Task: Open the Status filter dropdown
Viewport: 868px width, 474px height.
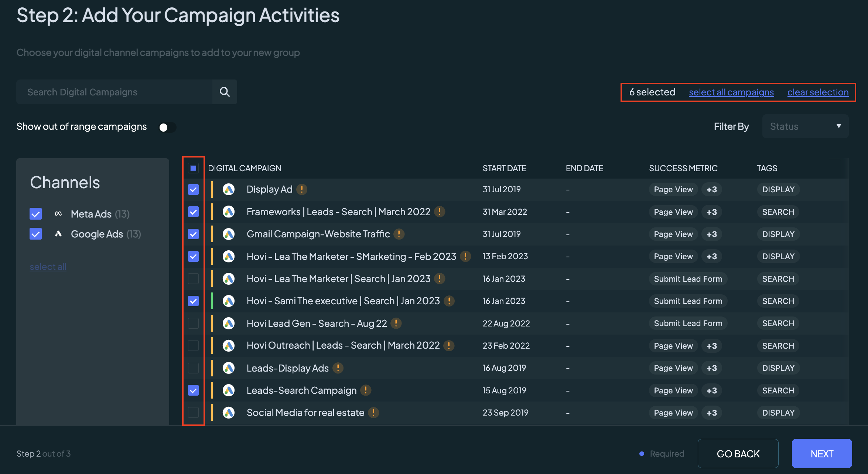Action: click(805, 126)
